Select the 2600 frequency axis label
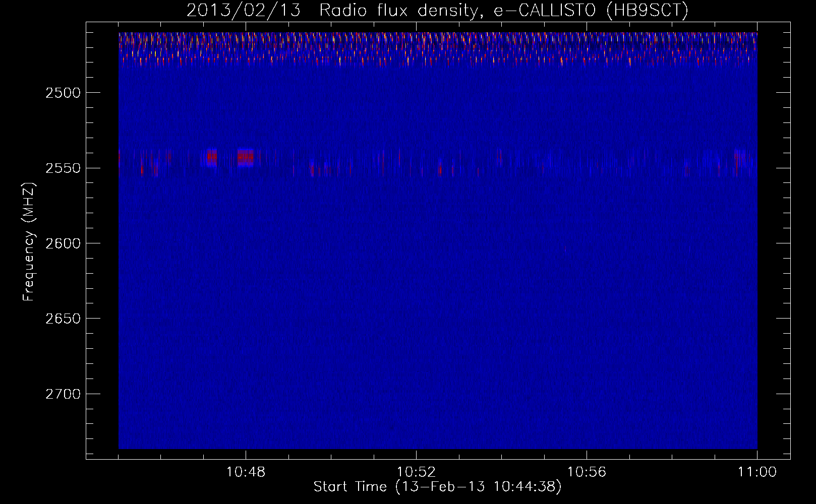This screenshot has width=816, height=504. coord(63,243)
